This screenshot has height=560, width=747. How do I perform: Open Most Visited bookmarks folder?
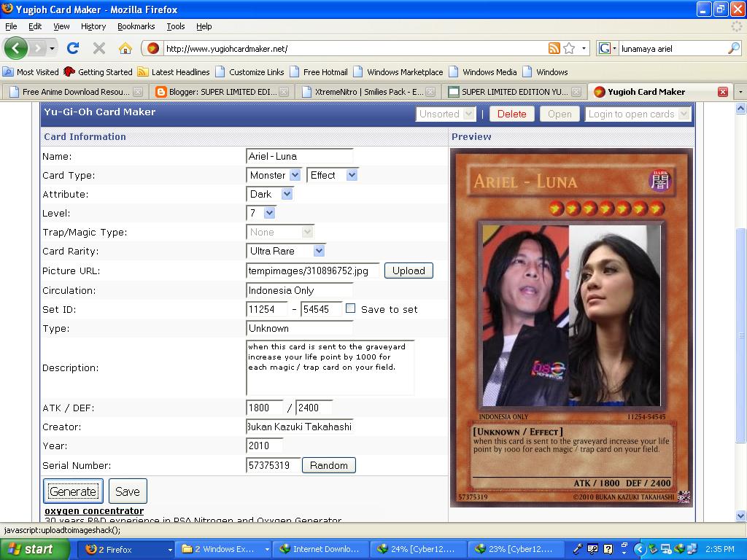(x=31, y=72)
